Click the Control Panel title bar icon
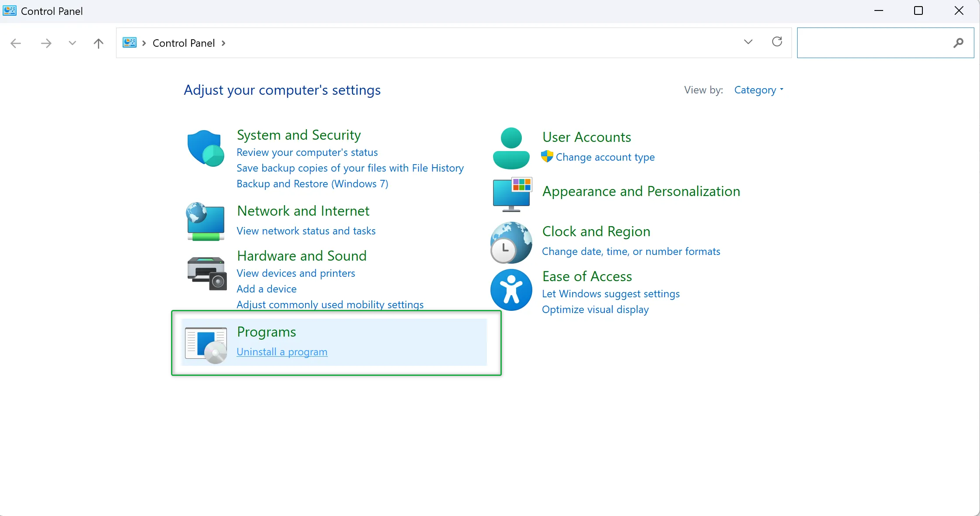Screen dimensions: 980x516 click(10, 11)
